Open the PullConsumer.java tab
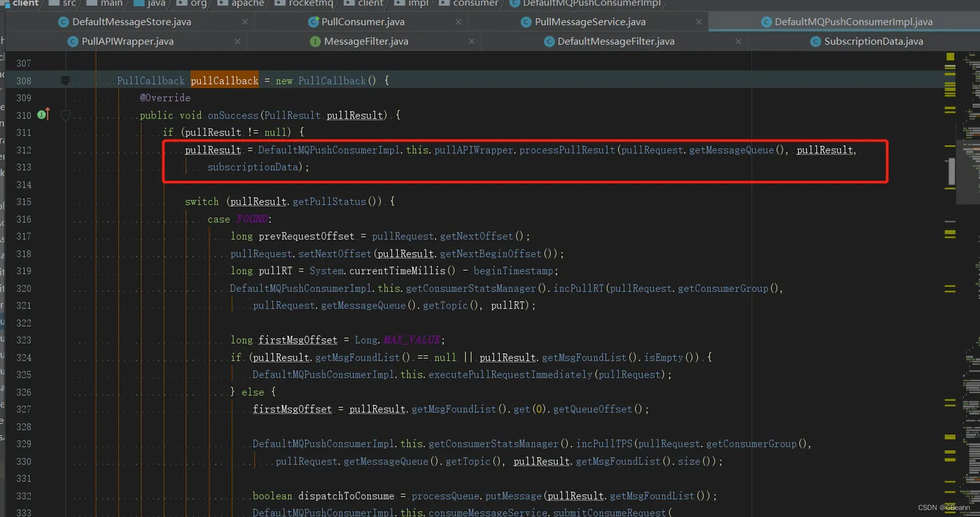980x517 pixels. tap(363, 22)
